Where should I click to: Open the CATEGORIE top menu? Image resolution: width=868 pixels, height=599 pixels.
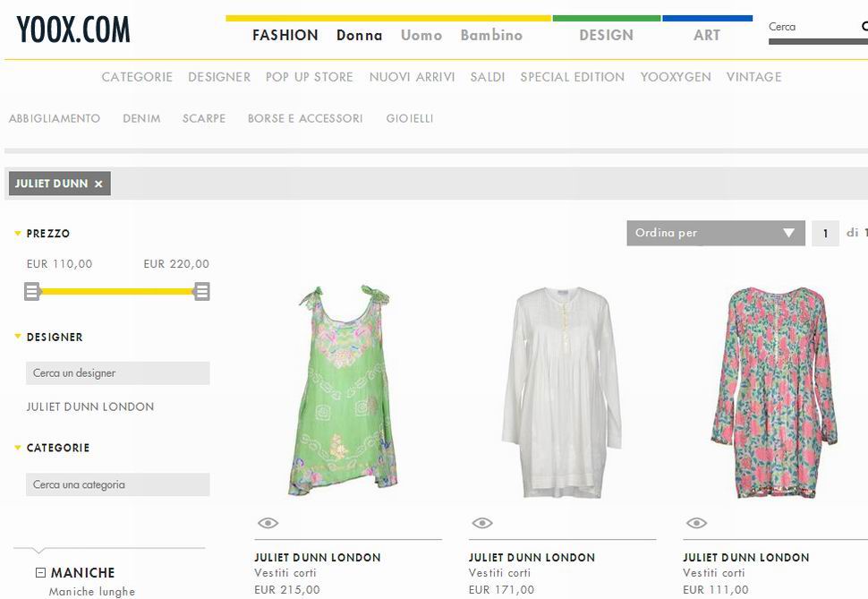tap(137, 77)
